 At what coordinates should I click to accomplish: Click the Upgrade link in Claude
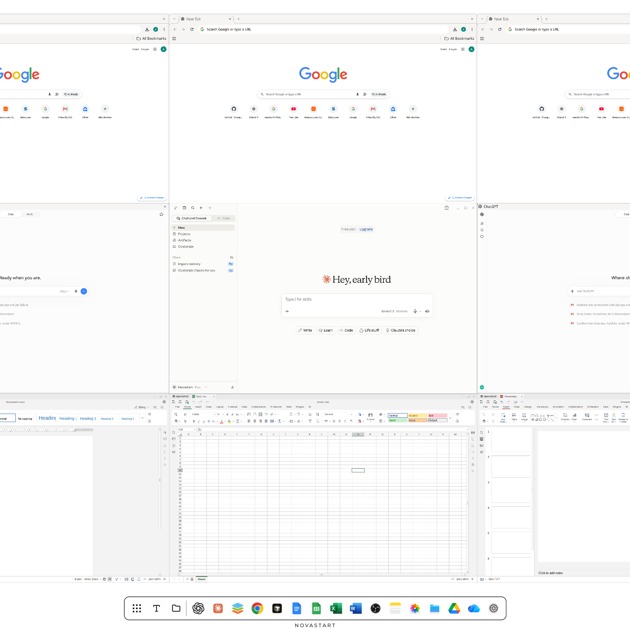click(x=366, y=229)
